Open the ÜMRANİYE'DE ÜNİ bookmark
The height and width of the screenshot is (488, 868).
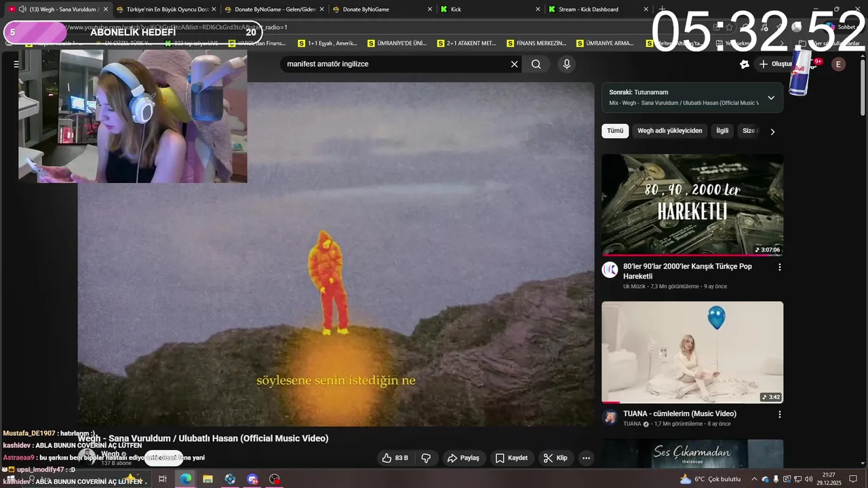click(x=397, y=43)
